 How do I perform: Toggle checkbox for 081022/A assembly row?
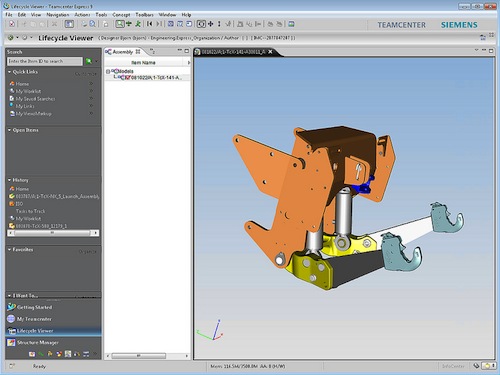pos(128,78)
